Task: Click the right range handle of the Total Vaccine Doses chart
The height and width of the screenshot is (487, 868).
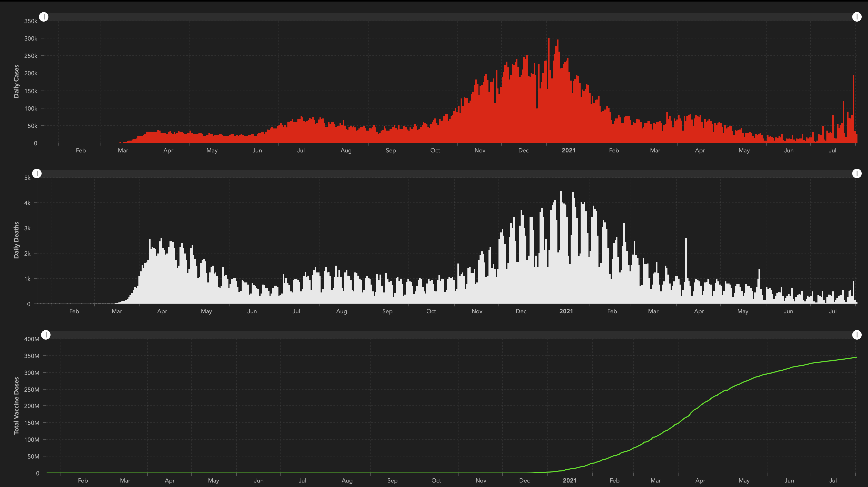Action: tap(856, 335)
